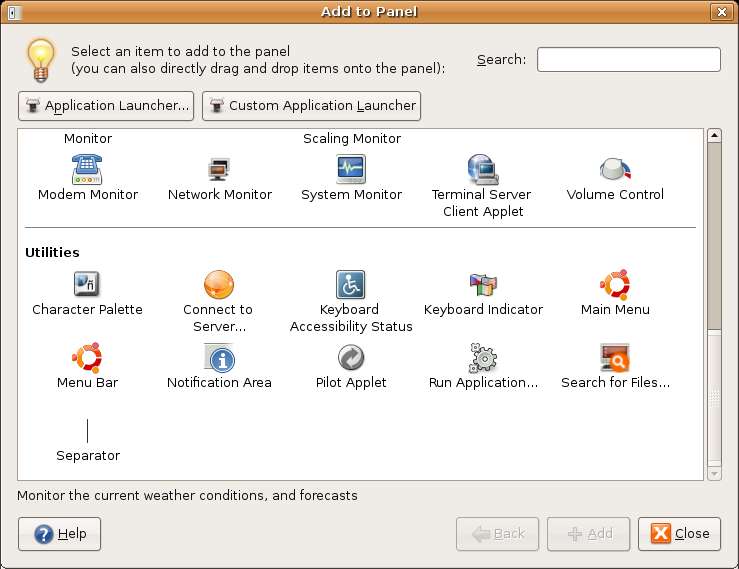Select the Keyboard Accessibility Status icon
Screen dimensions: 739x569
(351, 284)
